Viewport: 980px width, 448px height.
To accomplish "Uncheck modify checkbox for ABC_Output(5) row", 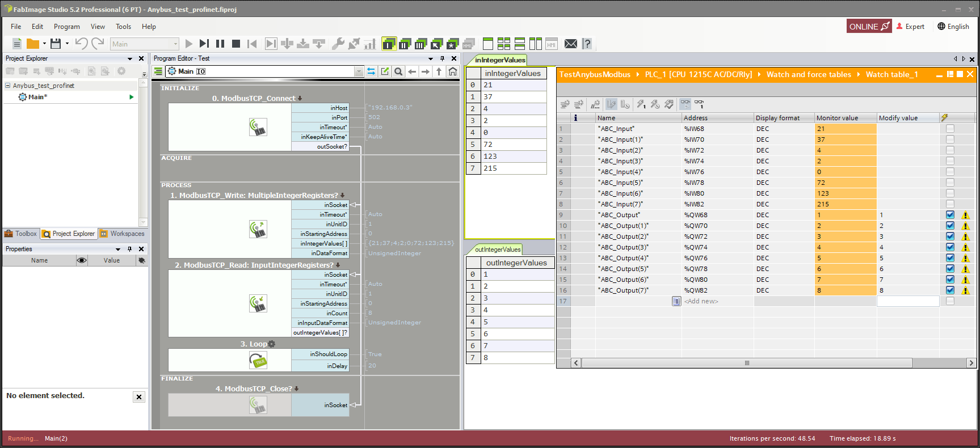I will (x=950, y=269).
